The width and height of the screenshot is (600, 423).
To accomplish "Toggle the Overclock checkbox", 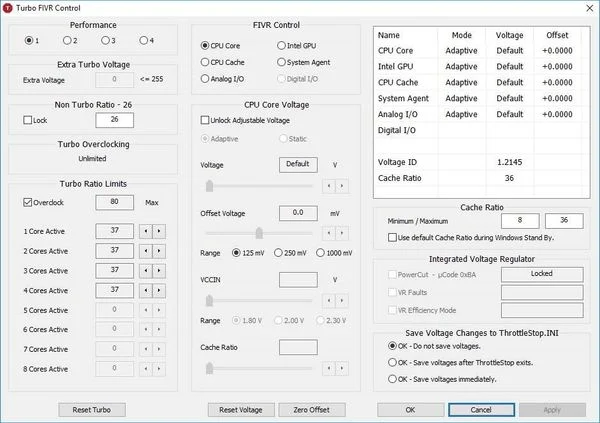I will pyautogui.click(x=28, y=201).
